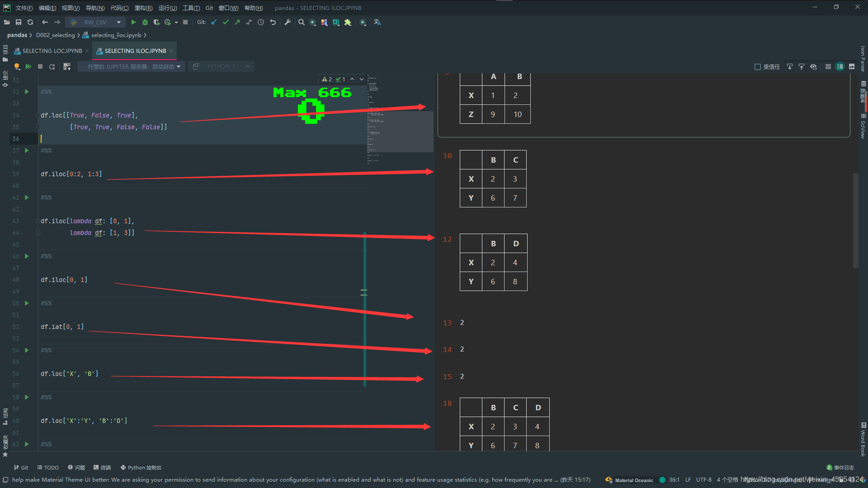
Task: Update project with blue Git arrow
Action: (214, 22)
